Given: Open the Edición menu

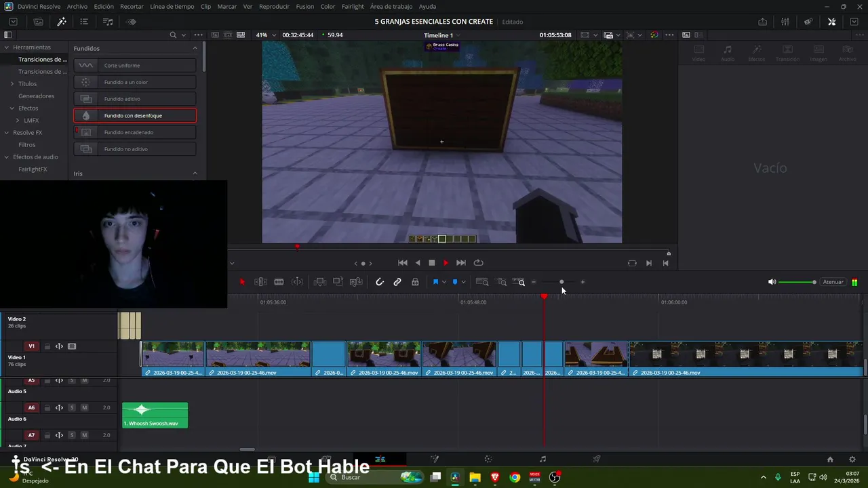Looking at the screenshot, I should pos(104,6).
